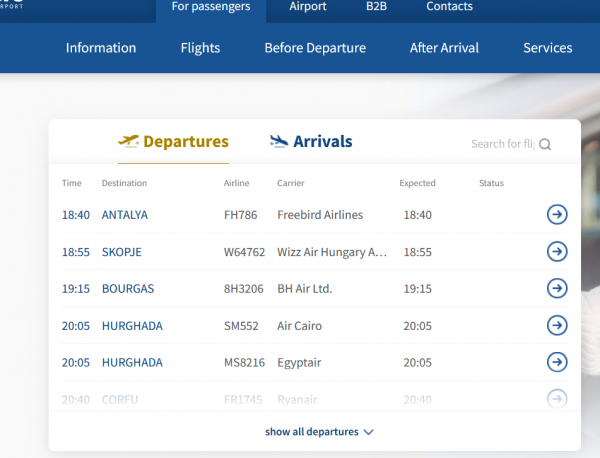Click the flight search input field
The height and width of the screenshot is (458, 600).
click(x=502, y=144)
